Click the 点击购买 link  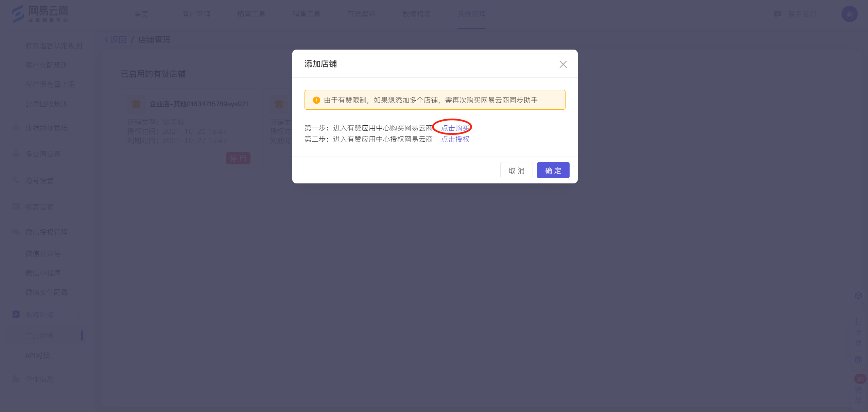click(x=455, y=128)
